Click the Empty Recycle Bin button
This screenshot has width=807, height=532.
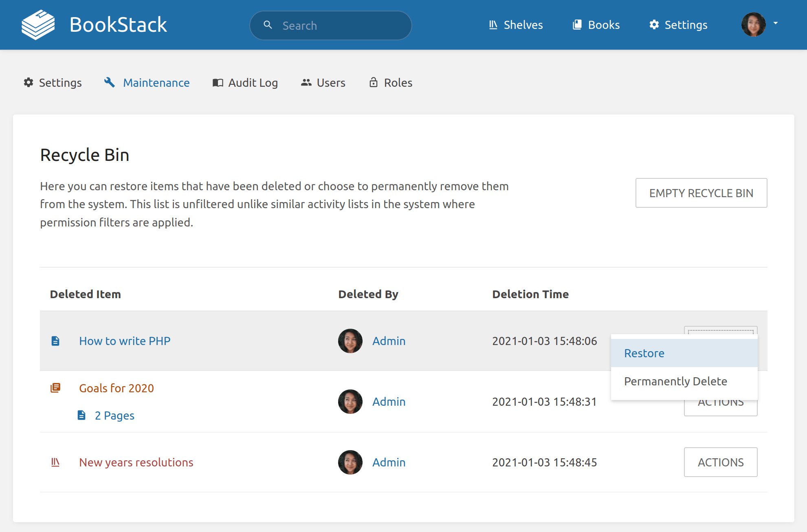[x=701, y=193]
